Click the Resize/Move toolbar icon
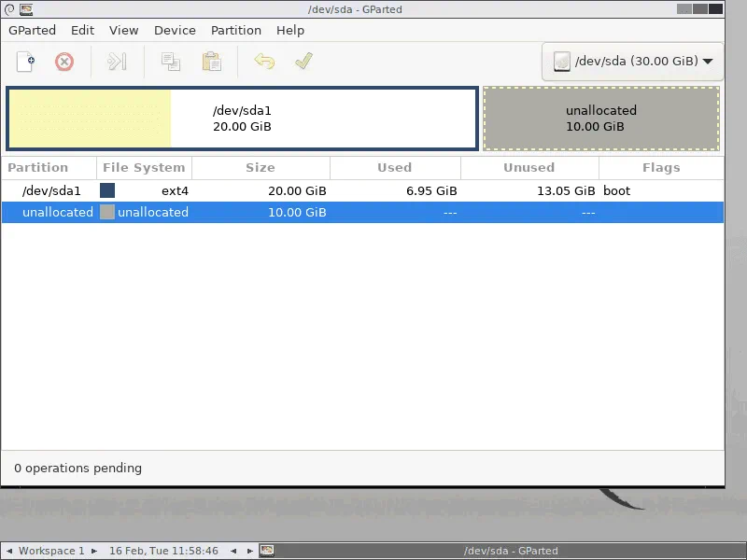Viewport: 747px width, 560px height. [116, 62]
